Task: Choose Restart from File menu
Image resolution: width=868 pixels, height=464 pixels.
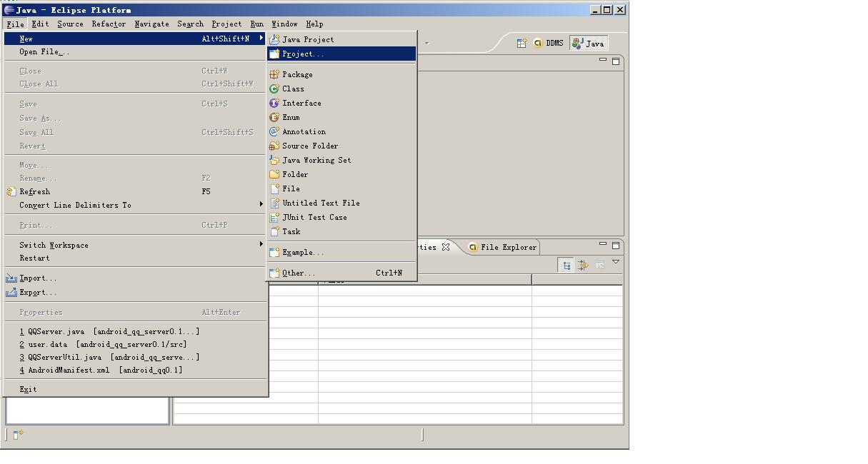Action: (136, 258)
